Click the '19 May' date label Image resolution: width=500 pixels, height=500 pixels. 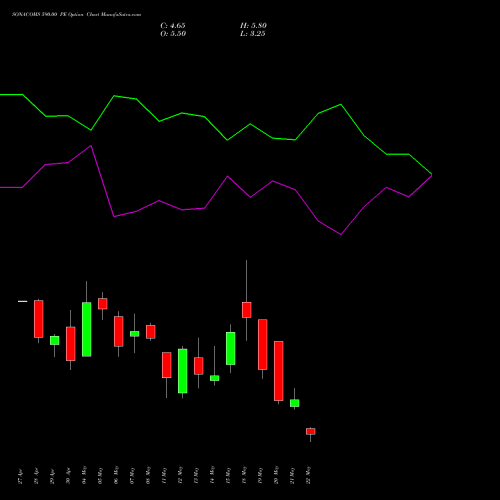(261, 475)
